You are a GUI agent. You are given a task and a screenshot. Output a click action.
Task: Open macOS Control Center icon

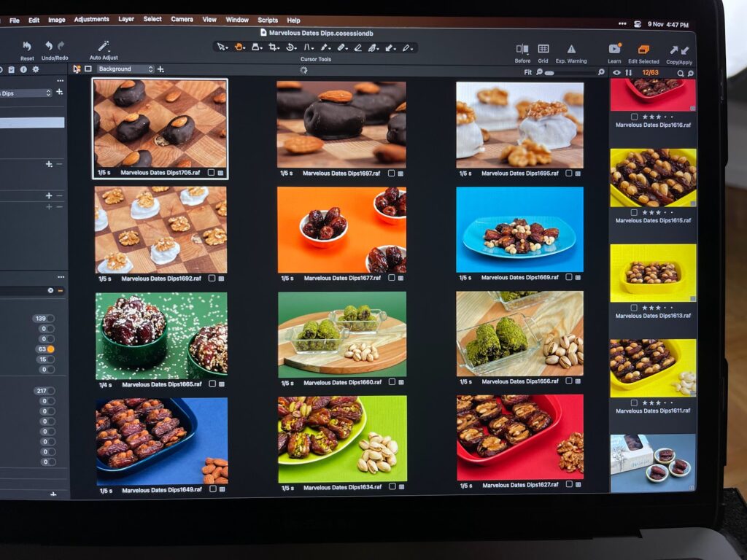(637, 24)
